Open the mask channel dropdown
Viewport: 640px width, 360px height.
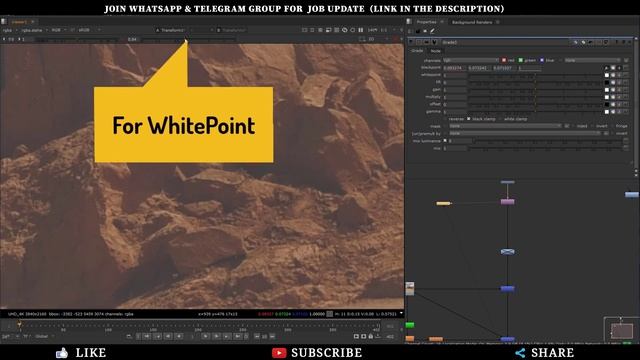coord(505,126)
